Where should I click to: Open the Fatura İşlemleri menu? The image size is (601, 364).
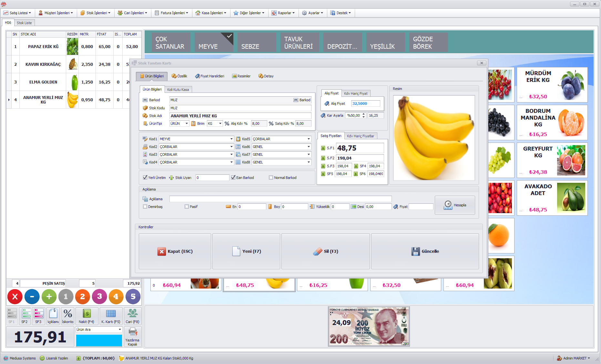(171, 13)
